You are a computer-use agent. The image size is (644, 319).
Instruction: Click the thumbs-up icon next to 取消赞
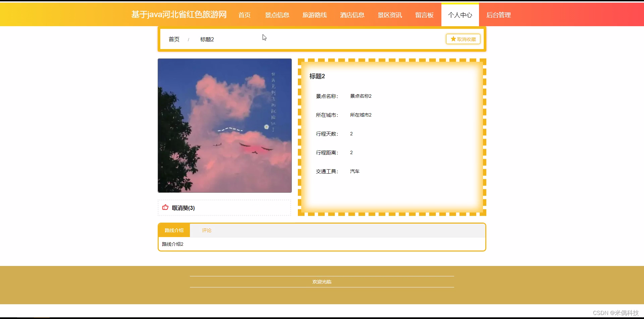[165, 208]
